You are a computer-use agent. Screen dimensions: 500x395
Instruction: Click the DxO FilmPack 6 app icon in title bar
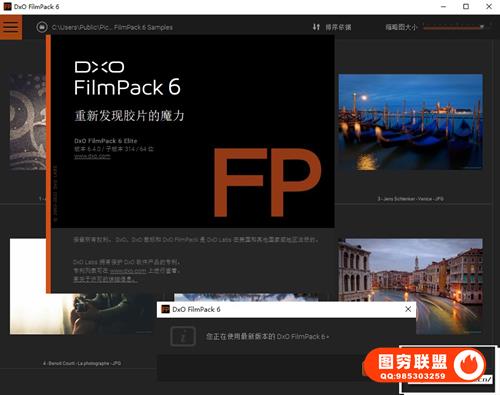(7, 6)
